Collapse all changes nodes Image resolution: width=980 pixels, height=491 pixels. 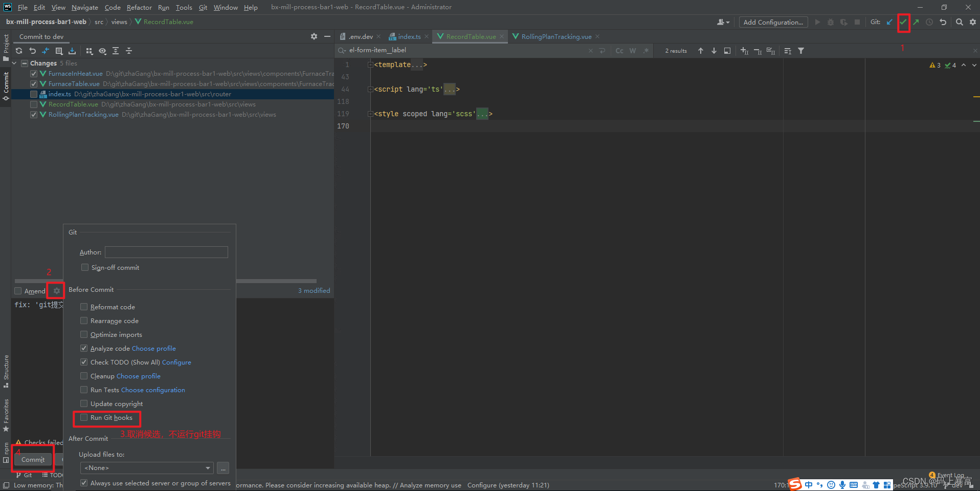[x=129, y=51]
